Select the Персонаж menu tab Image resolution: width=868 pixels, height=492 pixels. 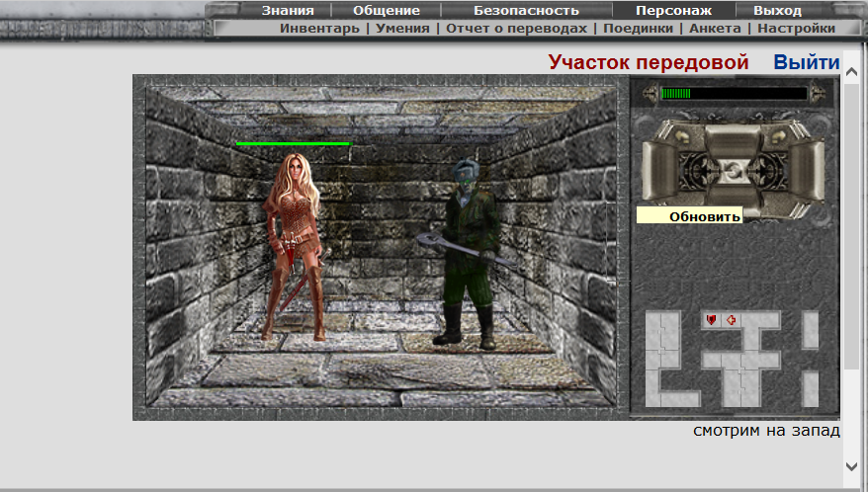coord(673,11)
